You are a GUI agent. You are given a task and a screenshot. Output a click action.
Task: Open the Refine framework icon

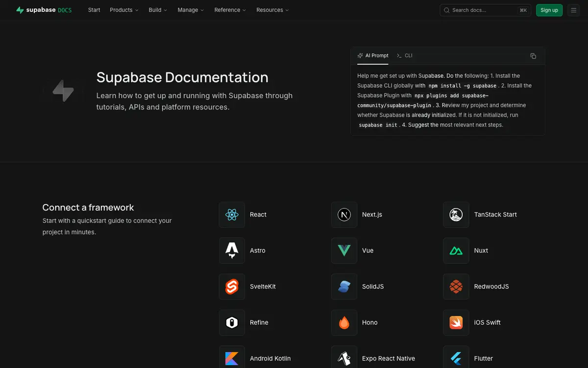click(x=232, y=322)
